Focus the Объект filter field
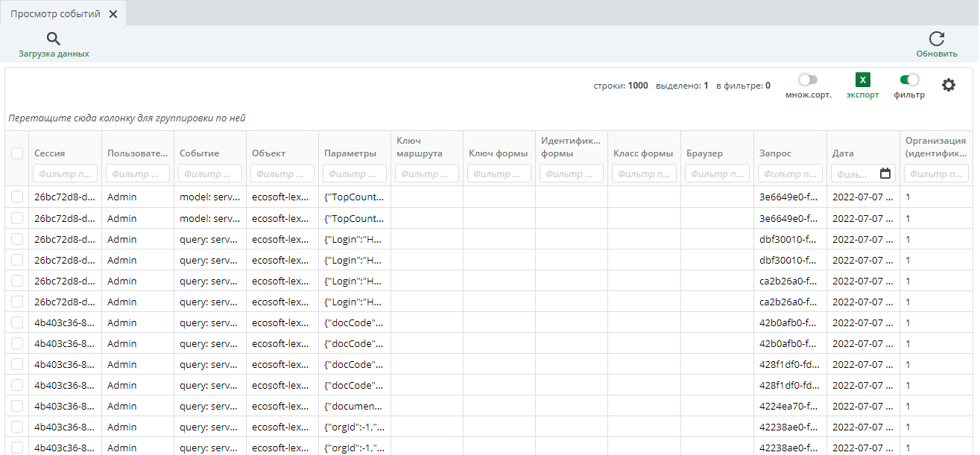Viewport: 980px width, 455px height. pos(282,174)
